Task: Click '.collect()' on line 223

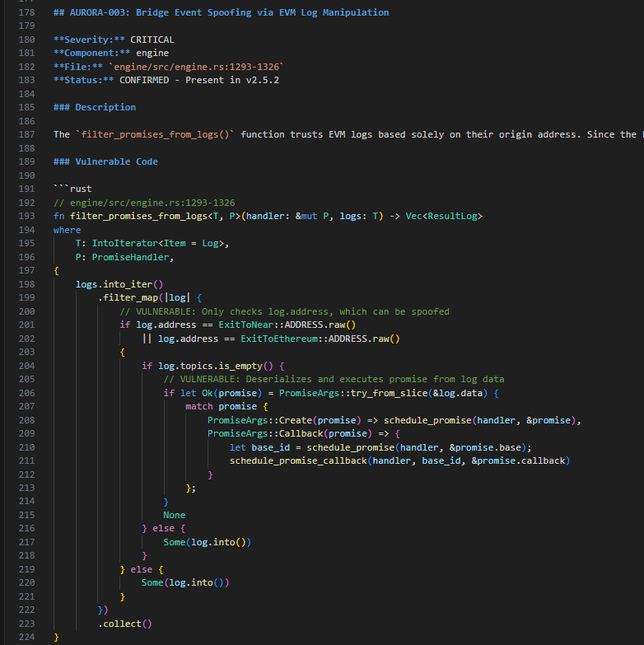Action: coord(125,624)
